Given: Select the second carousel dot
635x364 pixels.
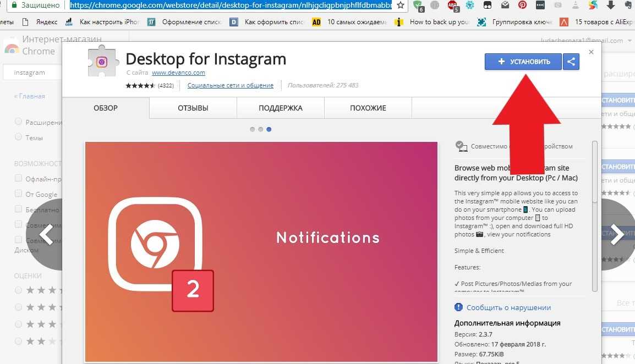Looking at the screenshot, I should click(261, 129).
